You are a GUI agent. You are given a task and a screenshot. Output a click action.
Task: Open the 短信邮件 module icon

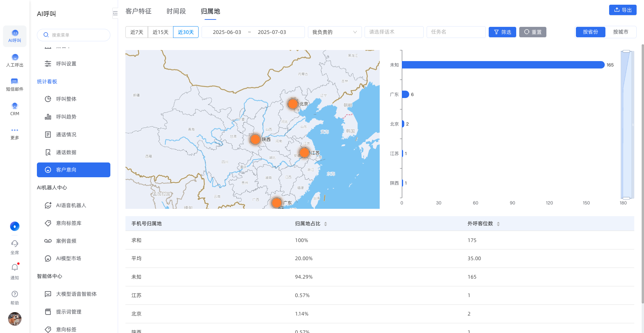[14, 82]
